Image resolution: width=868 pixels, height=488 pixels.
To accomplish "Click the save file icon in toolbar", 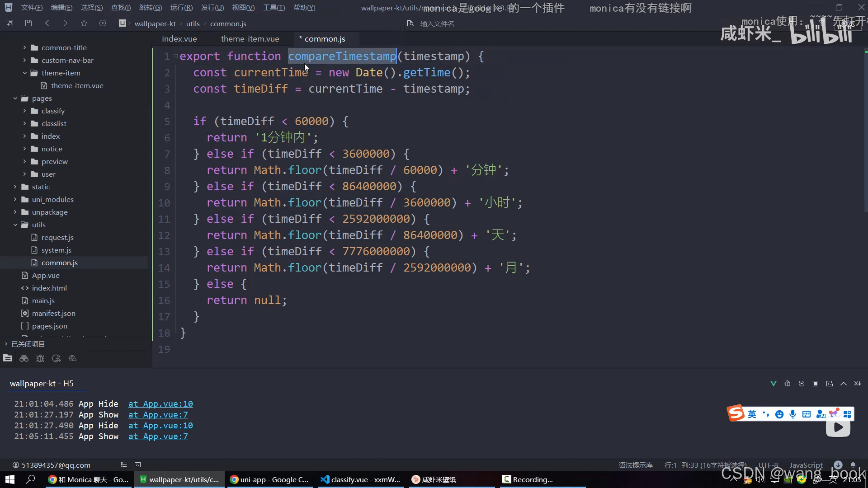I will pyautogui.click(x=28, y=23).
